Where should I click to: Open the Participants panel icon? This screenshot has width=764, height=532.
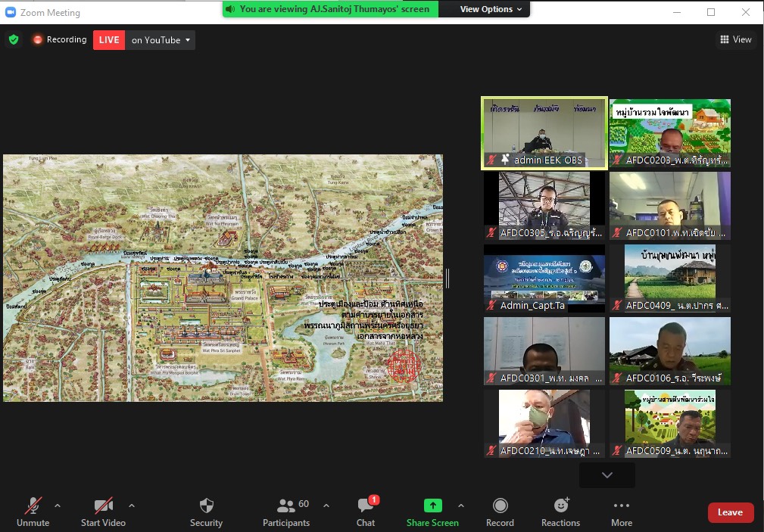(285, 506)
